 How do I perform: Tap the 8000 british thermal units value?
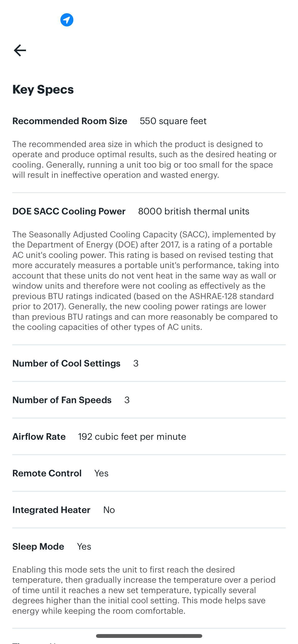[194, 211]
